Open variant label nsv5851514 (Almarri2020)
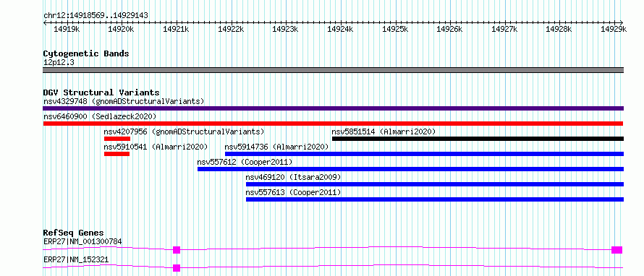Image resolution: width=644 pixels, height=276 pixels. coord(384,131)
